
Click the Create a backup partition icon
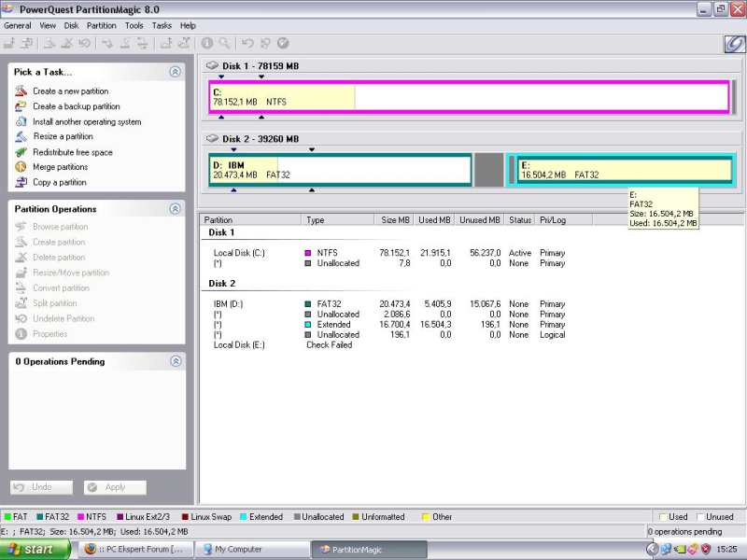tap(21, 106)
